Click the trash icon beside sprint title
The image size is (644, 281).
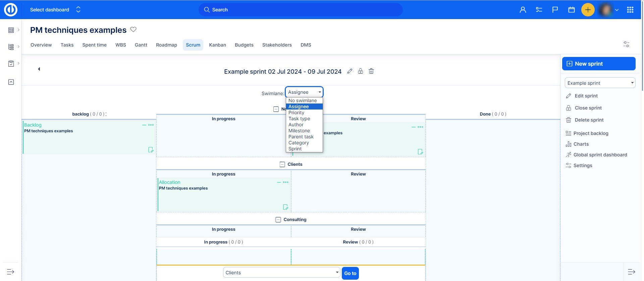tap(371, 71)
